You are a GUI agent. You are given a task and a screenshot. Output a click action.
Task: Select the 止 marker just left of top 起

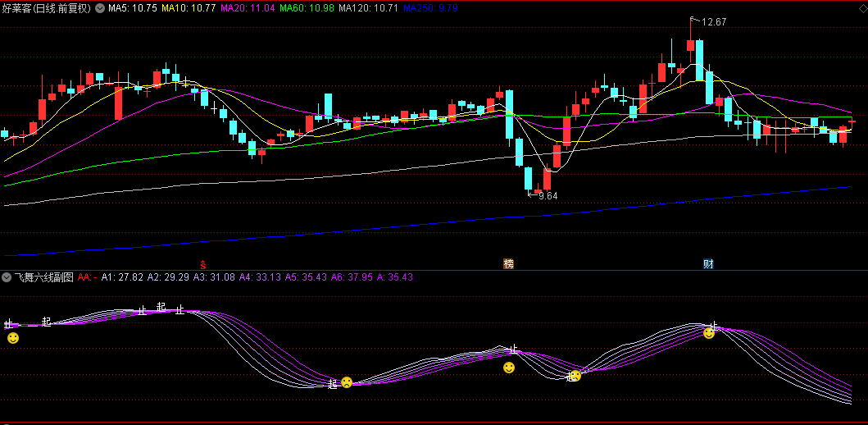click(x=143, y=310)
